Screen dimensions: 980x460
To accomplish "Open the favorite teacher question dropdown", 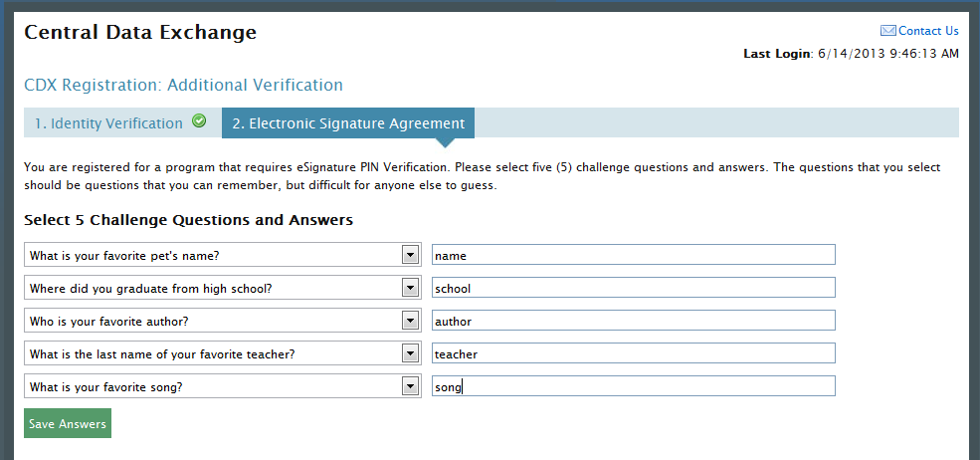I will point(409,353).
